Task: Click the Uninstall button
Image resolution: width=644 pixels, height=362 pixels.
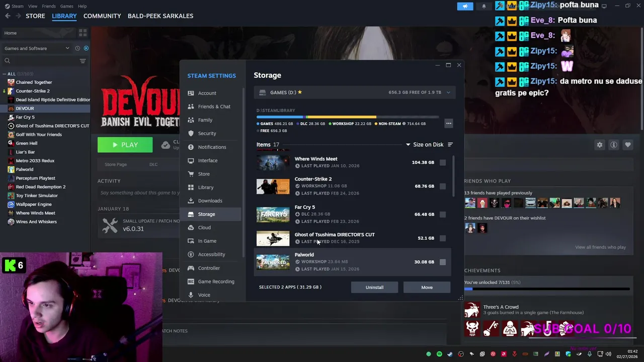Action: 374,288
